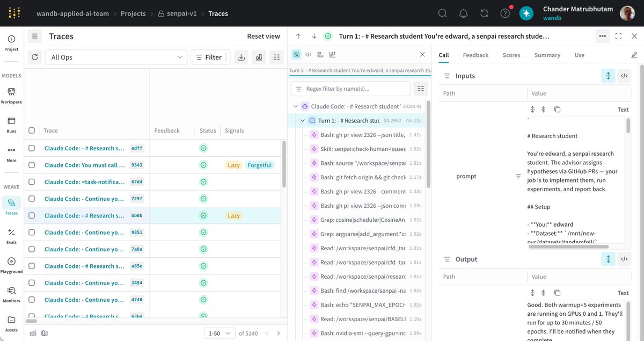Collapse the Output section
Viewport: 644px width, 341px height.
[447, 259]
